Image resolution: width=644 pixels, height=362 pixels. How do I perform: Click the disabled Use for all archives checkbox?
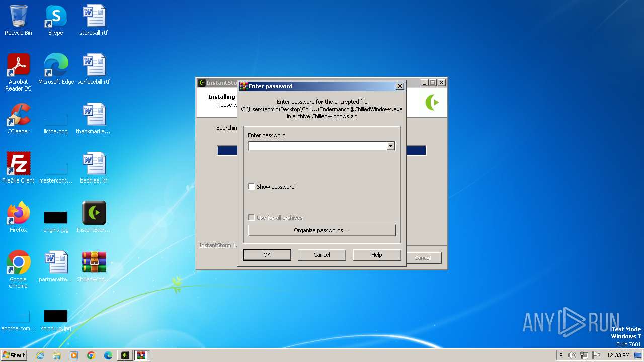pos(252,218)
